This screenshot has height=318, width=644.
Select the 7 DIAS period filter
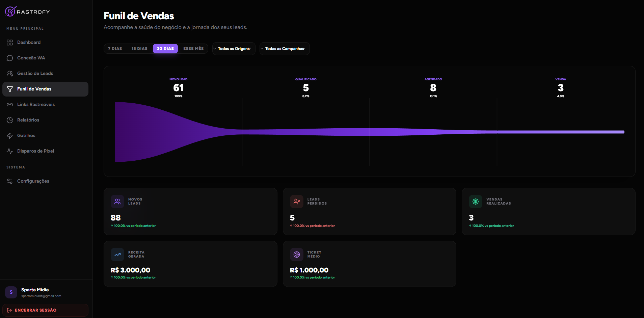tap(115, 49)
